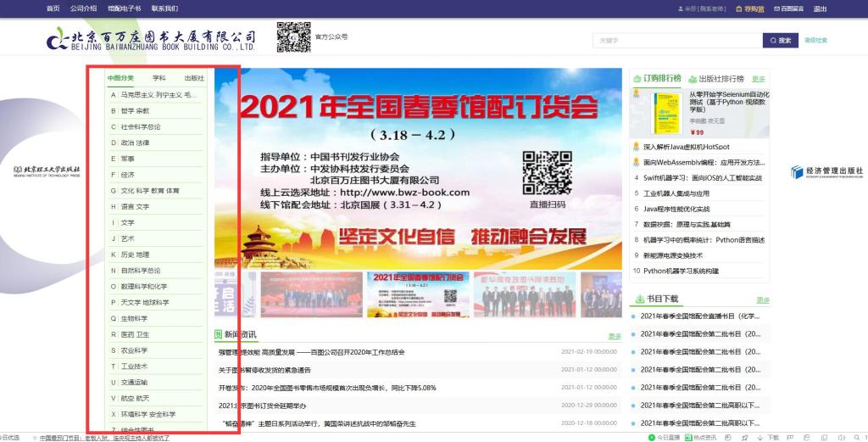Click the 荐购篮 basket icon
This screenshot has height=442, width=868.
tap(738, 8)
